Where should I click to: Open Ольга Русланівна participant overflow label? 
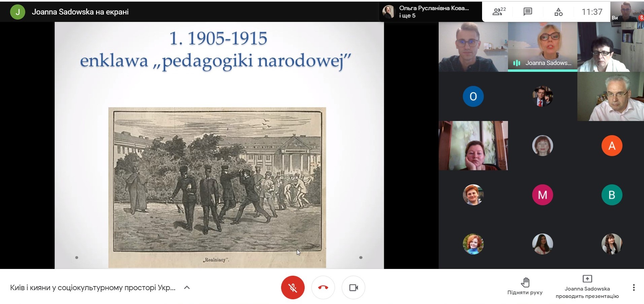[433, 12]
